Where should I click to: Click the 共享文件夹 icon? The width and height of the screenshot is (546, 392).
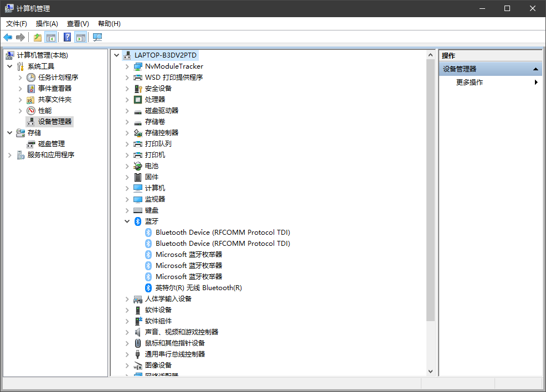31,100
